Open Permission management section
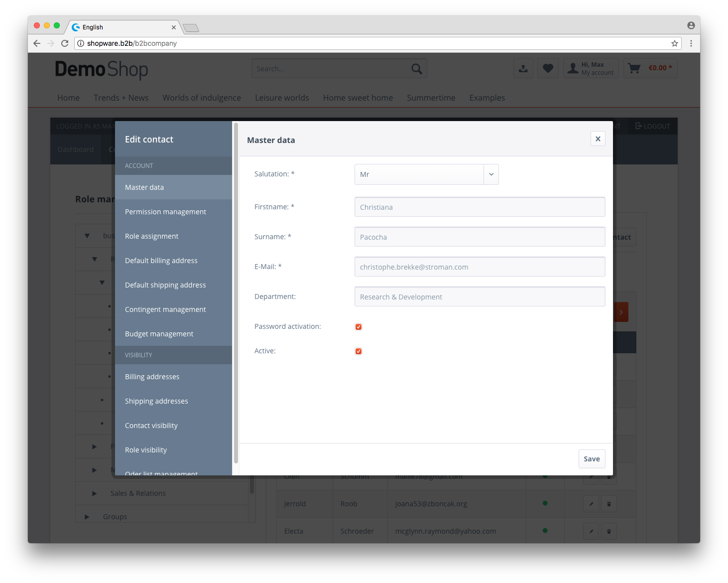This screenshot has height=583, width=728. [165, 212]
